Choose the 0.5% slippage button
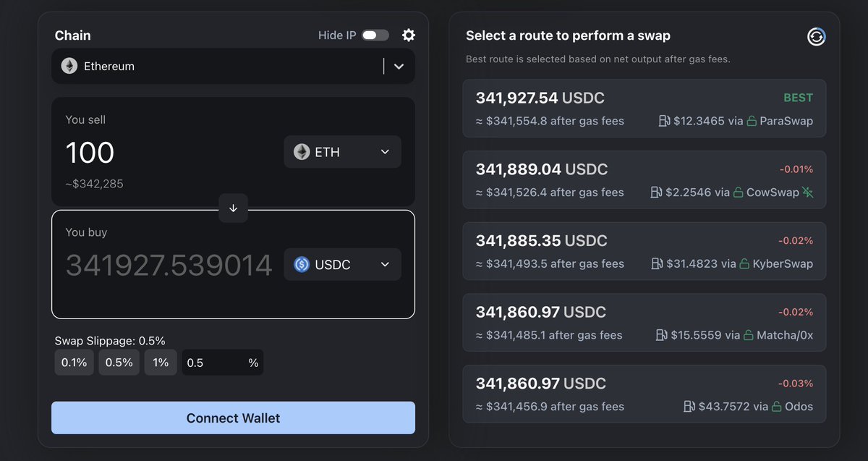The height and width of the screenshot is (461, 868). [119, 363]
